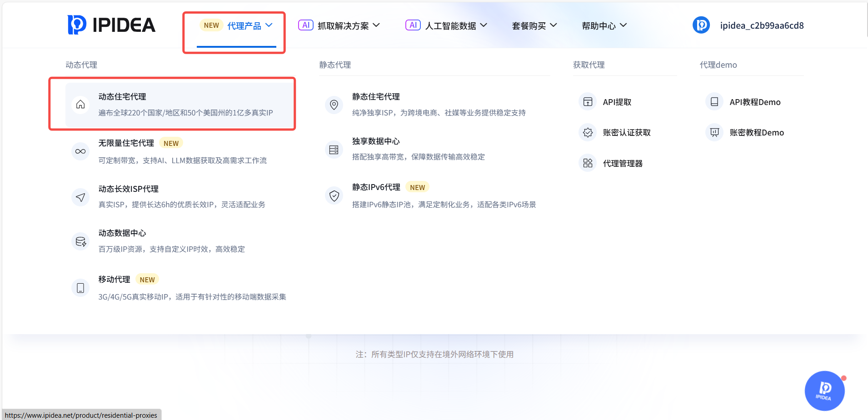
Task: Click description 纯净独享ISP，为跨境电商
Action: coord(439,113)
